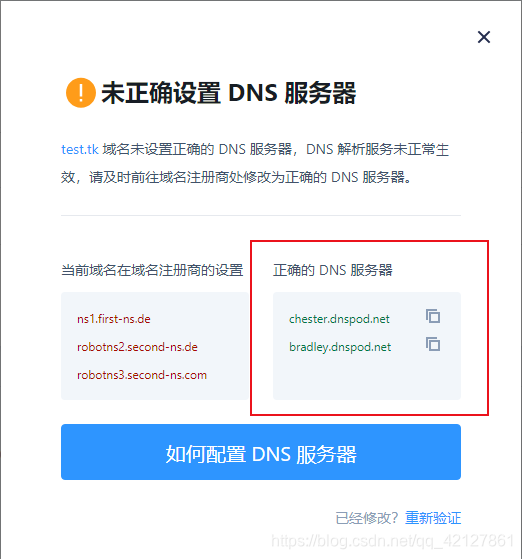
Task: Select the ns1.first-ns.de entry
Action: coord(114,319)
